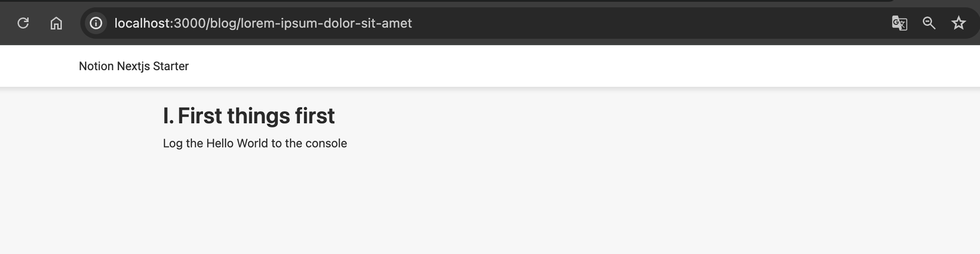Open the Google Translate page option
980x254 pixels.
point(899,23)
